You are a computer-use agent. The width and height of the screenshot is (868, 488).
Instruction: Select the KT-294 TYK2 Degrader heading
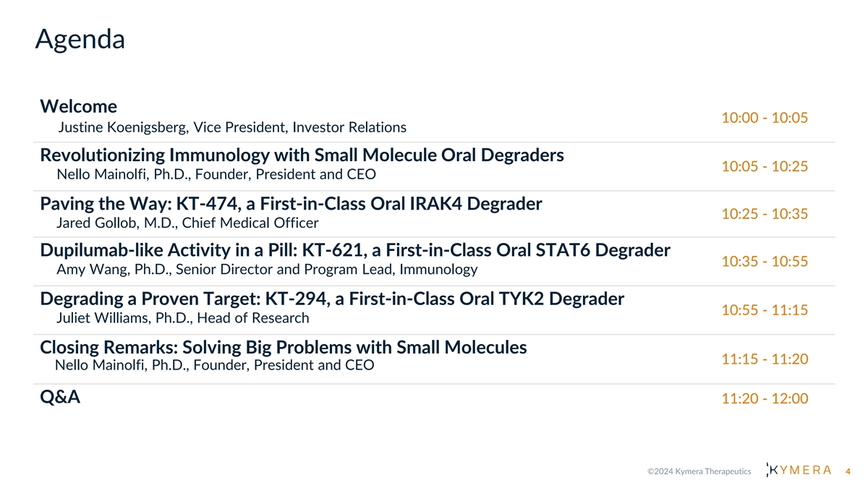point(332,299)
